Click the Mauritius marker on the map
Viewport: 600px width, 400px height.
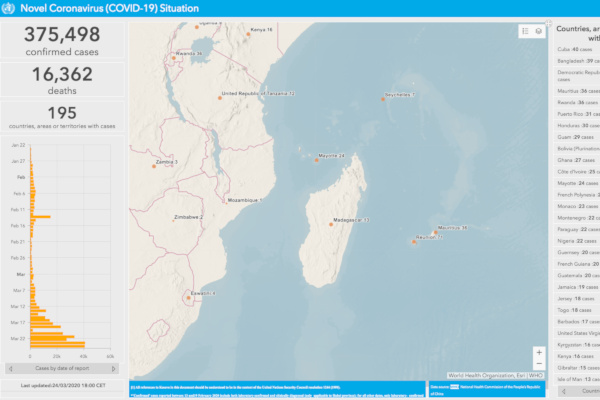[435, 232]
